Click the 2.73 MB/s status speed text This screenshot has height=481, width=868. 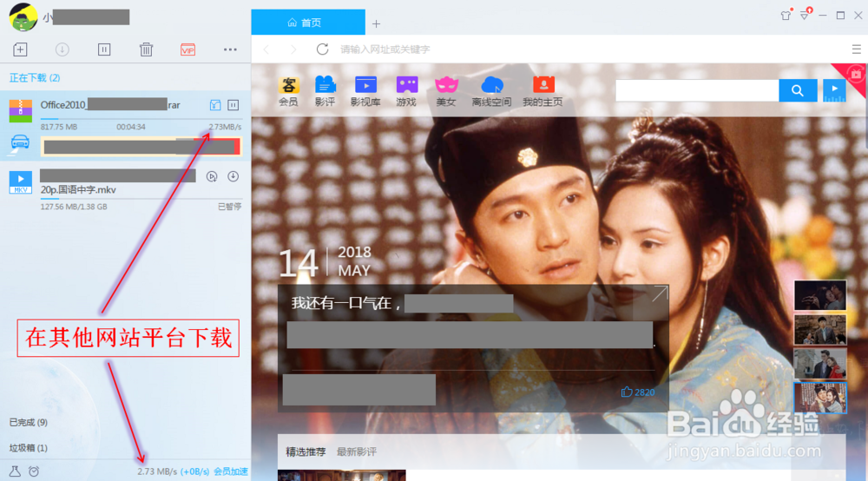(157, 471)
